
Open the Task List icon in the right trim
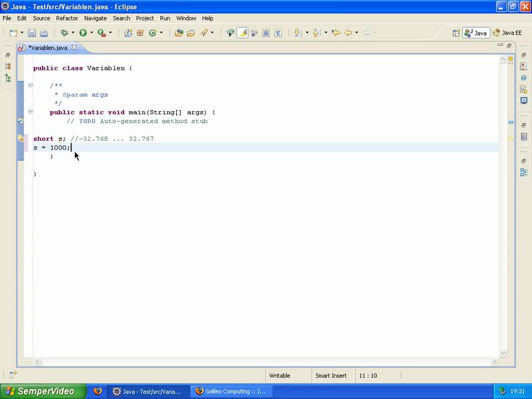[524, 137]
